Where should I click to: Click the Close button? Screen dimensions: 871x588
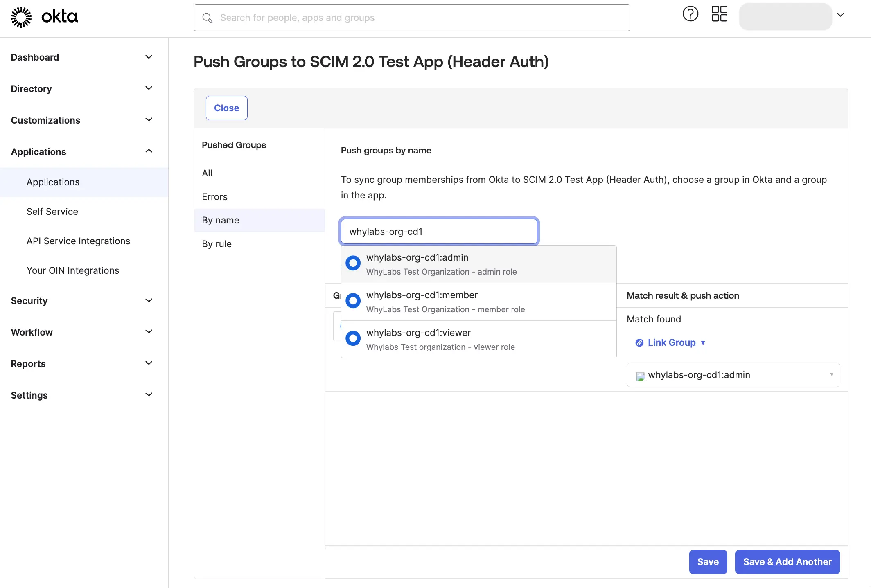click(226, 108)
